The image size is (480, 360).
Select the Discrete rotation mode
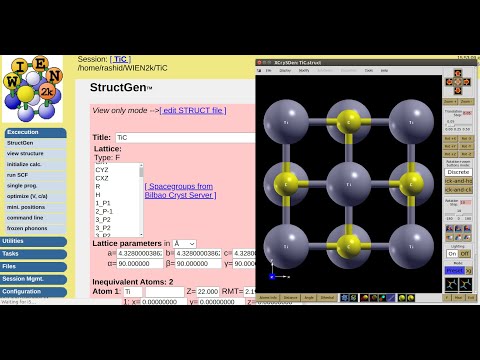tap(458, 172)
